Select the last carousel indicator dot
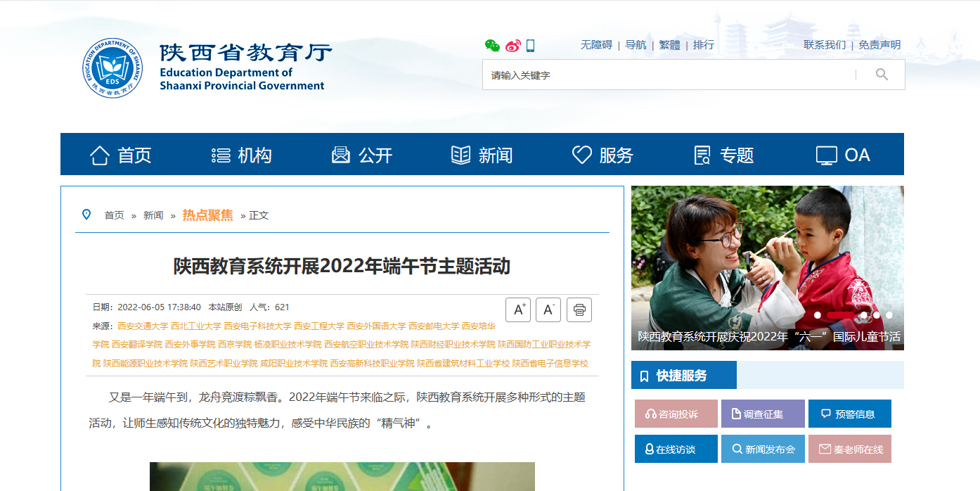The image size is (980, 491). pos(889,315)
